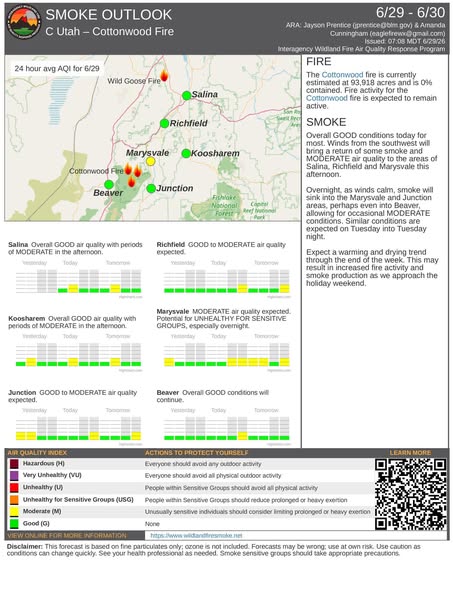
Task: Select the Richfield green map marker
Action: (164, 123)
